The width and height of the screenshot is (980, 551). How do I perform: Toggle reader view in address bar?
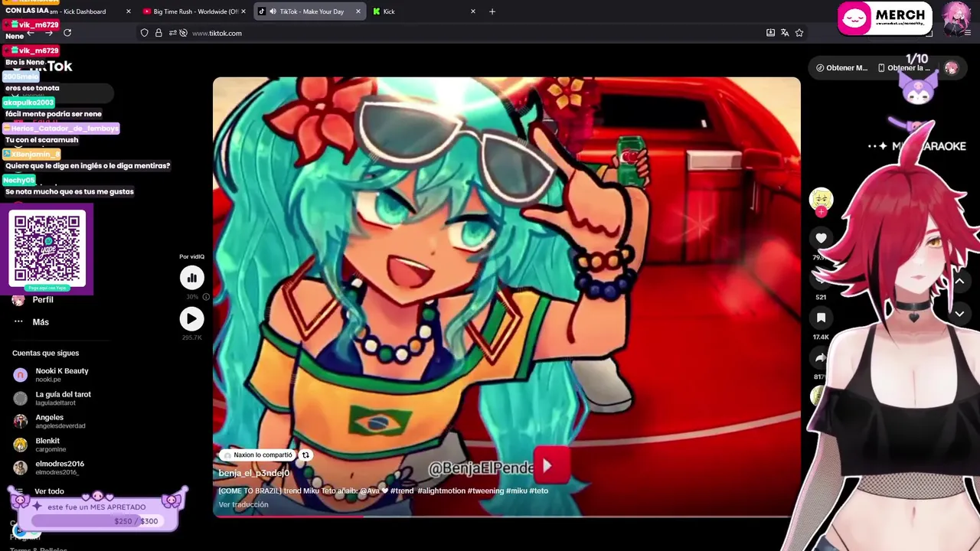pyautogui.click(x=770, y=33)
